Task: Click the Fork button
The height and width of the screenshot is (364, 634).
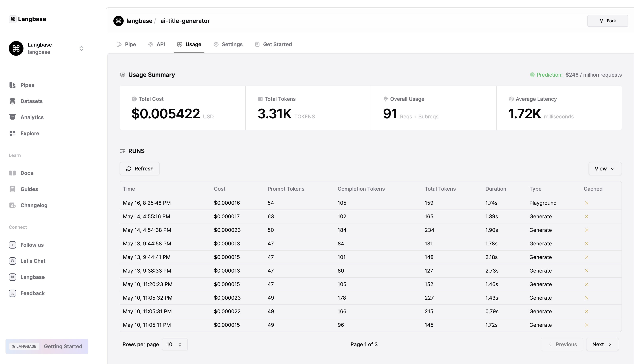Action: pos(607,21)
